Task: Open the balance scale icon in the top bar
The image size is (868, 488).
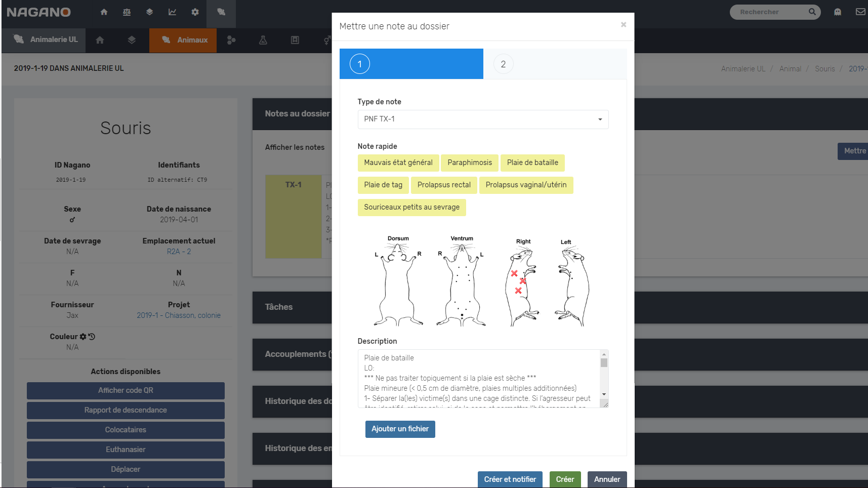Action: tap(127, 12)
